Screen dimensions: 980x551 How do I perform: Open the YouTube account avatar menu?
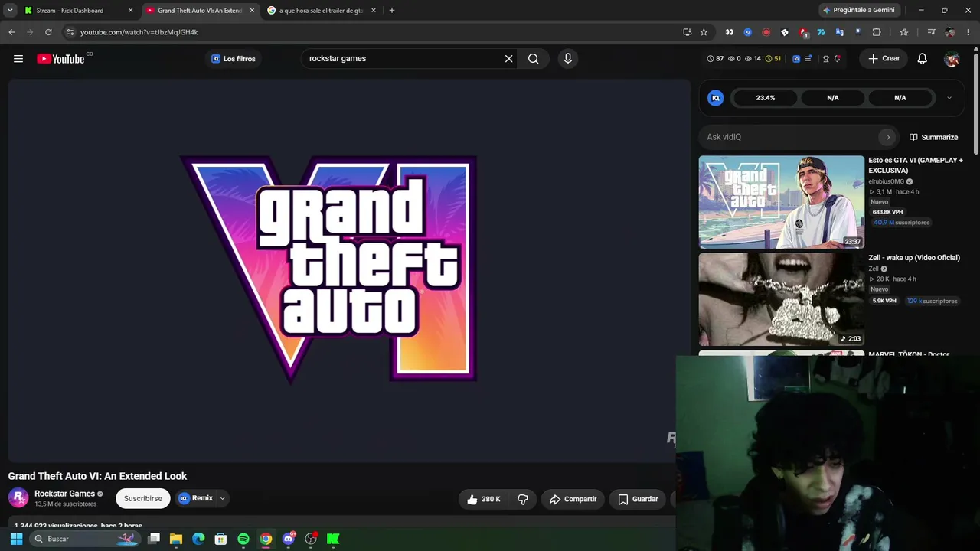coord(952,59)
